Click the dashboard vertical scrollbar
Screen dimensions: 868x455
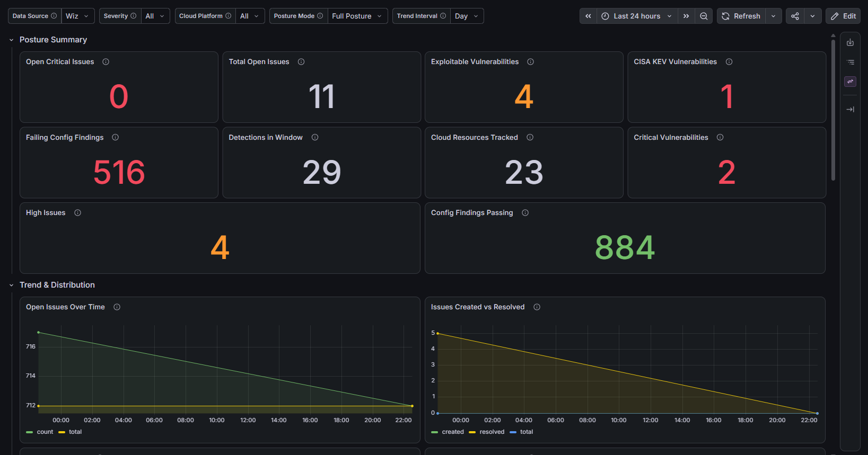pyautogui.click(x=833, y=110)
